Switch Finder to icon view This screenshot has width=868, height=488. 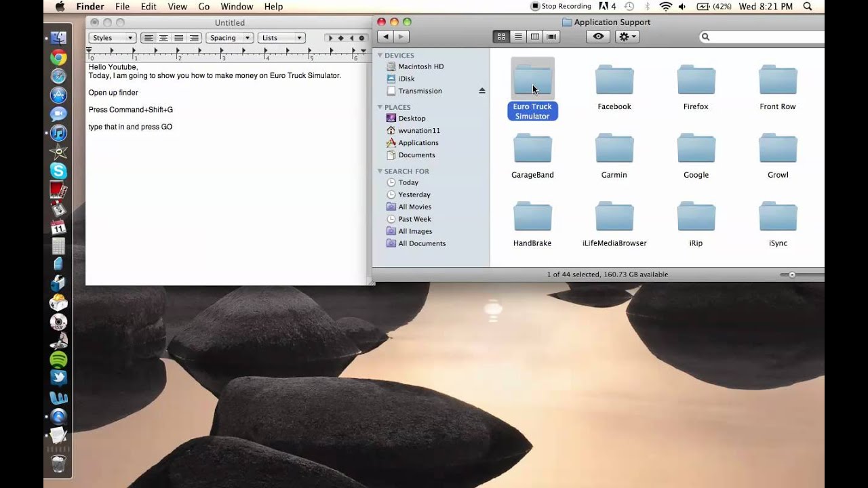tap(502, 37)
